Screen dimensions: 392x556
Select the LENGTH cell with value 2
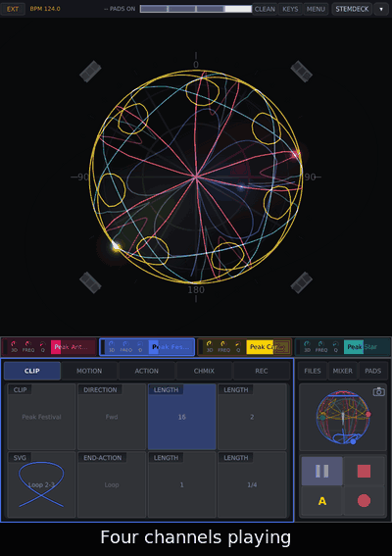click(252, 417)
